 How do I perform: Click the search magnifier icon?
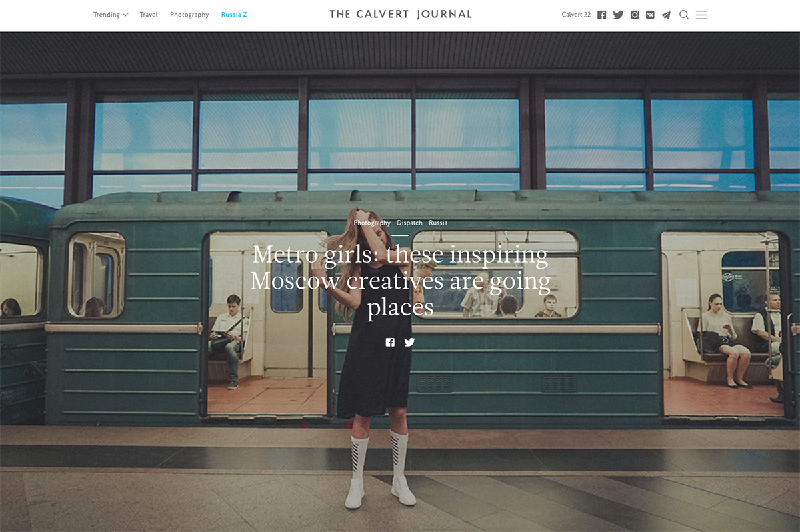coord(684,15)
